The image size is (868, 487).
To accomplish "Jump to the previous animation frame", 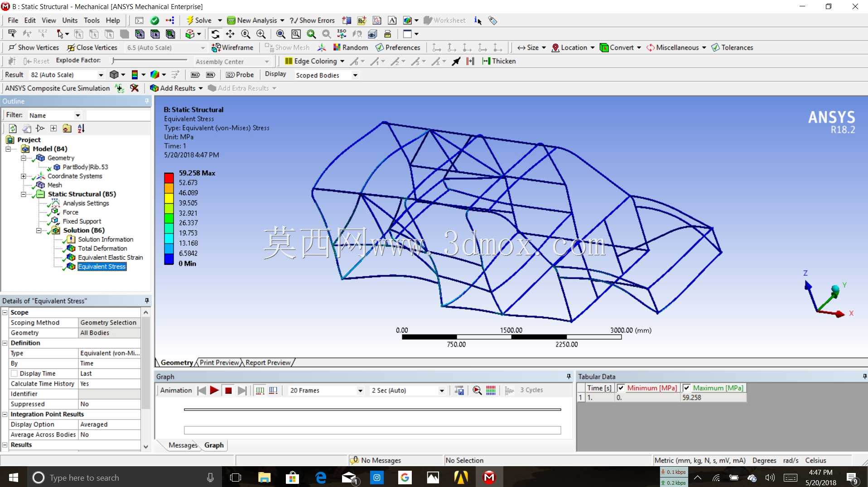I will (x=201, y=391).
